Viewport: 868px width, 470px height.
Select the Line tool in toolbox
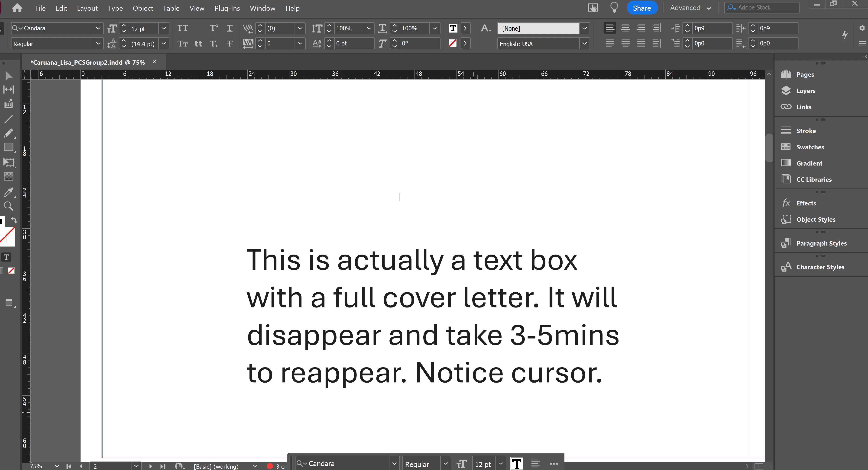8,119
